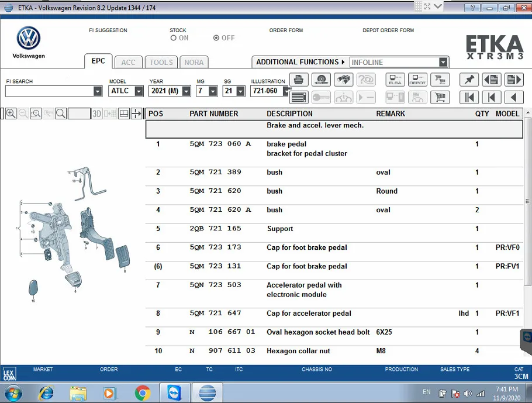Click the layout panel icon above the illustration
Screen dimensions: 532x403
[123, 113]
